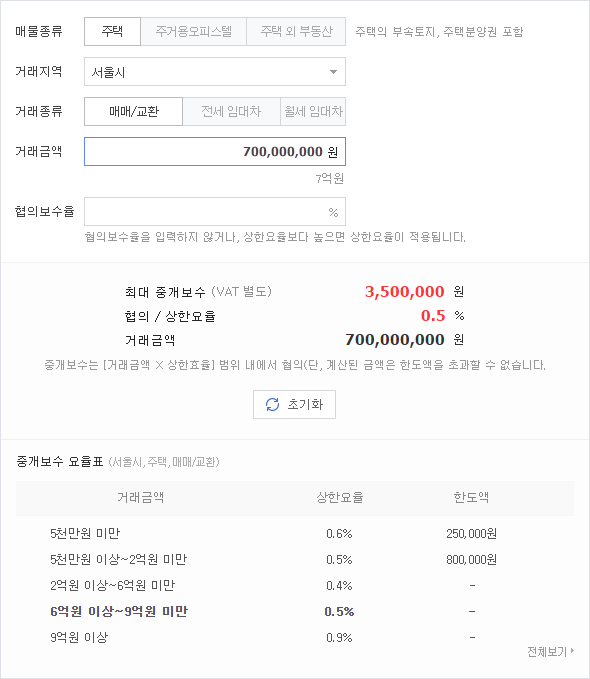Choose 월세 임대차 transaction type
590x679 pixels.
tap(313, 112)
